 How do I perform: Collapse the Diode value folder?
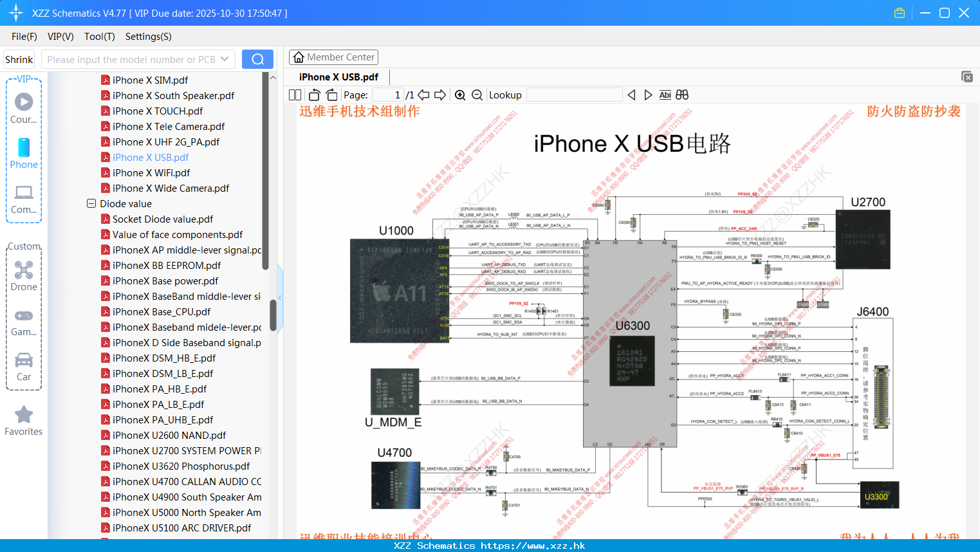[91, 203]
